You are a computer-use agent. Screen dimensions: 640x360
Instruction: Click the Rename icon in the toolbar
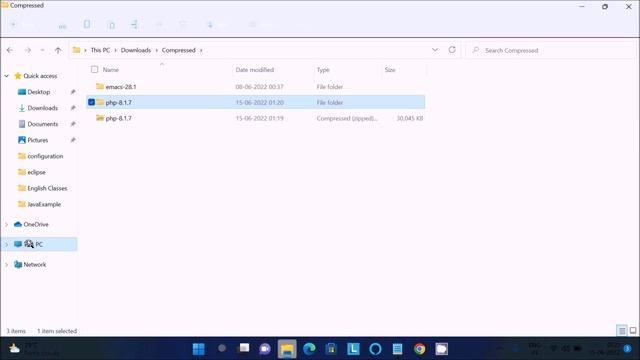(x=134, y=24)
